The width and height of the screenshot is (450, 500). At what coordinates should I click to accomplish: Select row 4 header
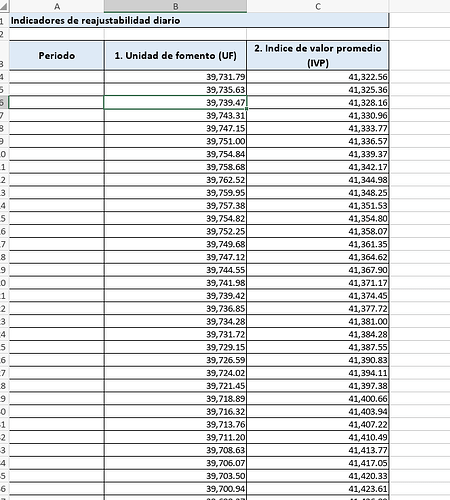point(4,77)
